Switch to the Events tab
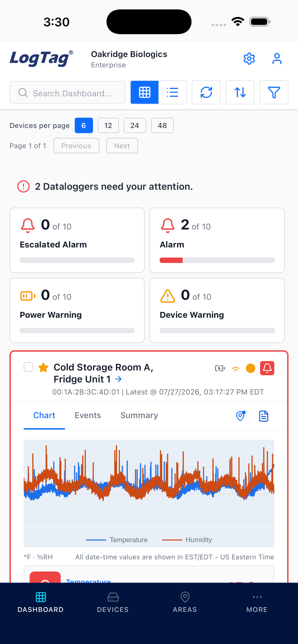The image size is (298, 644). [x=87, y=415]
